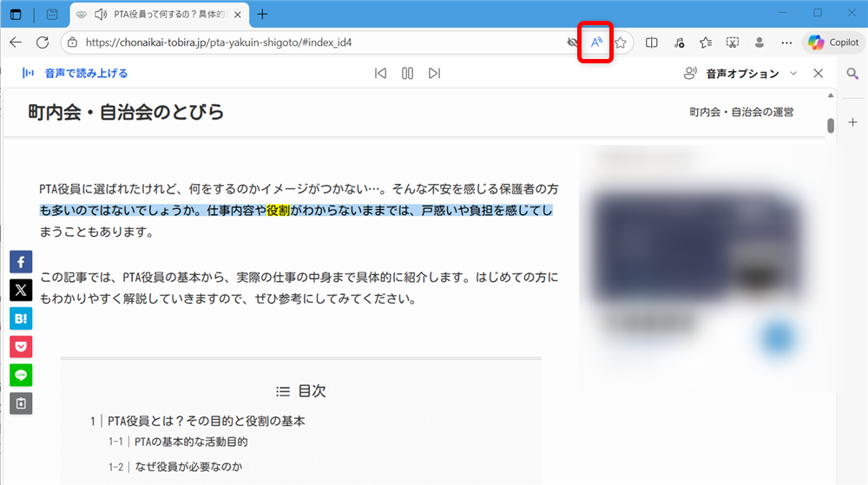Mute the tab via speaker icon
Viewport: 868px width, 485px height.
pyautogui.click(x=101, y=15)
